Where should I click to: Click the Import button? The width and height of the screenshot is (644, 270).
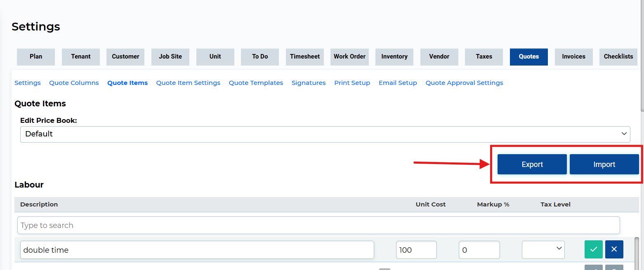pos(604,164)
